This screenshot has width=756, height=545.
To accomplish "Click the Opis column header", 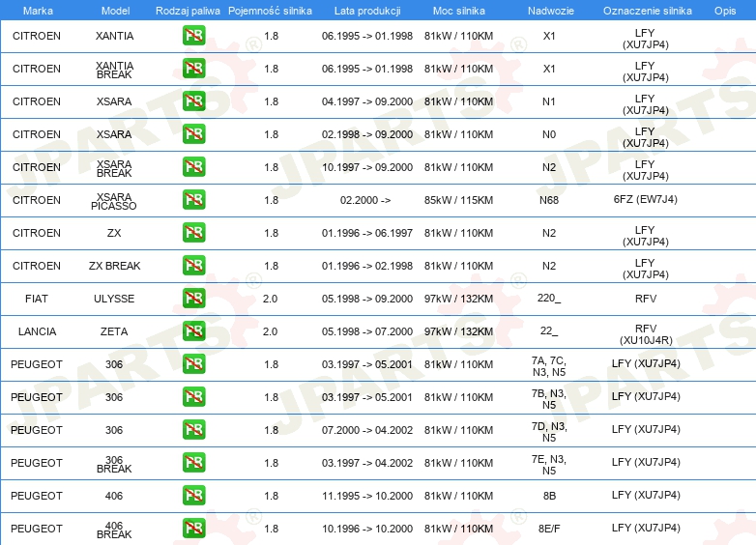I will pyautogui.click(x=725, y=11).
